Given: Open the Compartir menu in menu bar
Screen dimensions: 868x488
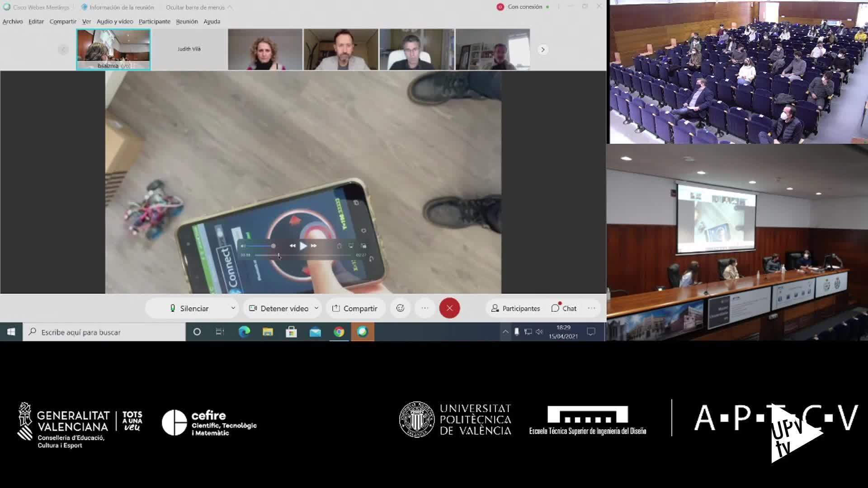Looking at the screenshot, I should tap(63, 21).
